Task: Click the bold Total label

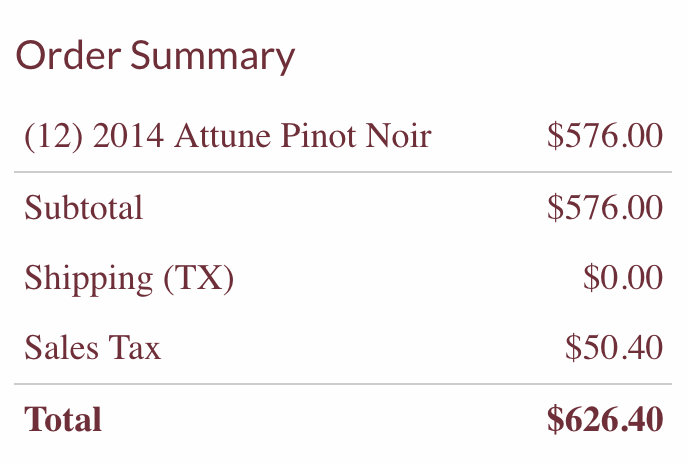Action: tap(63, 420)
